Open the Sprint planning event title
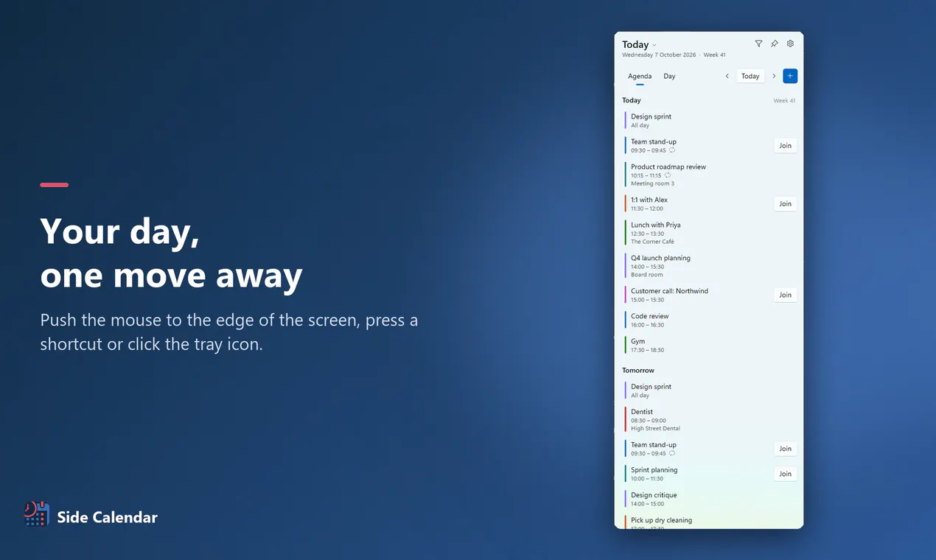This screenshot has width=936, height=560. coord(654,470)
